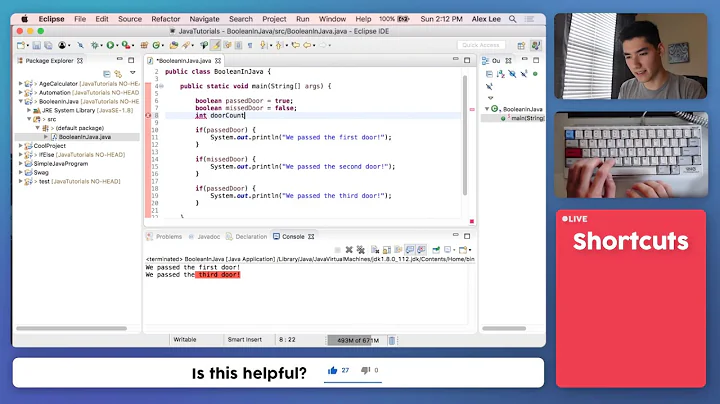Toggle Show Whitespace Characters pilcrow button

tap(250, 45)
